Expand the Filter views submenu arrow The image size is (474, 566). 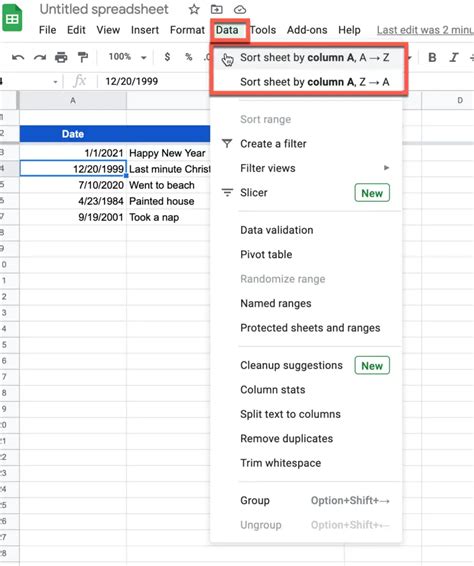click(386, 168)
